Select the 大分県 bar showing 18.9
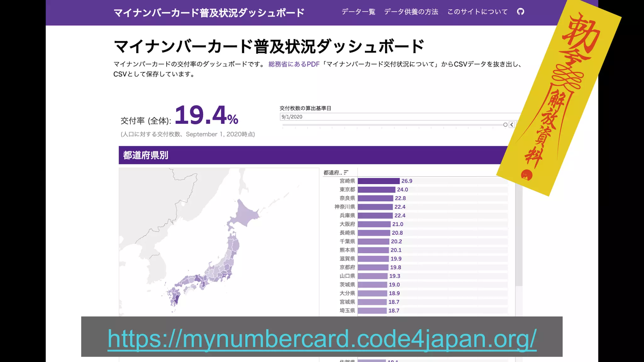 point(372,293)
